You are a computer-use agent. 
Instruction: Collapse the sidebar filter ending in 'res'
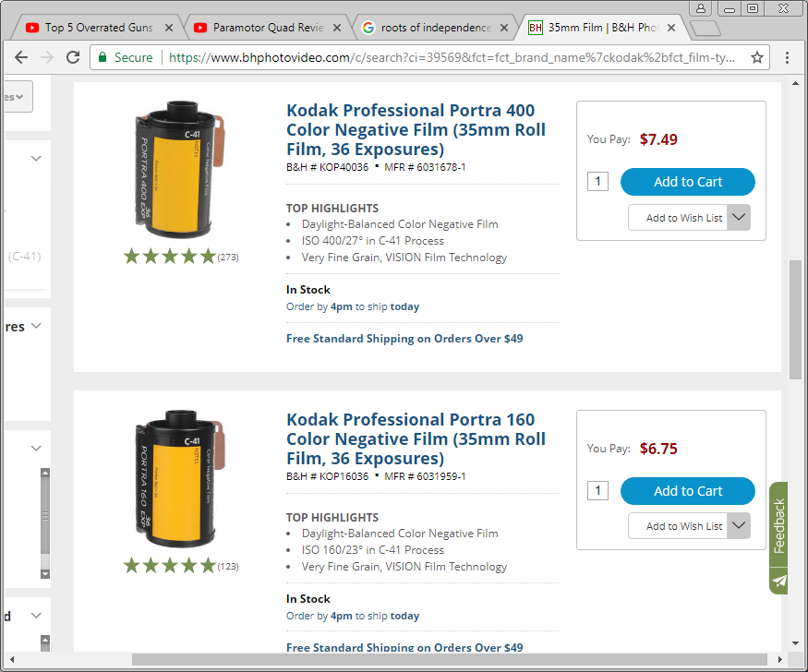click(36, 326)
